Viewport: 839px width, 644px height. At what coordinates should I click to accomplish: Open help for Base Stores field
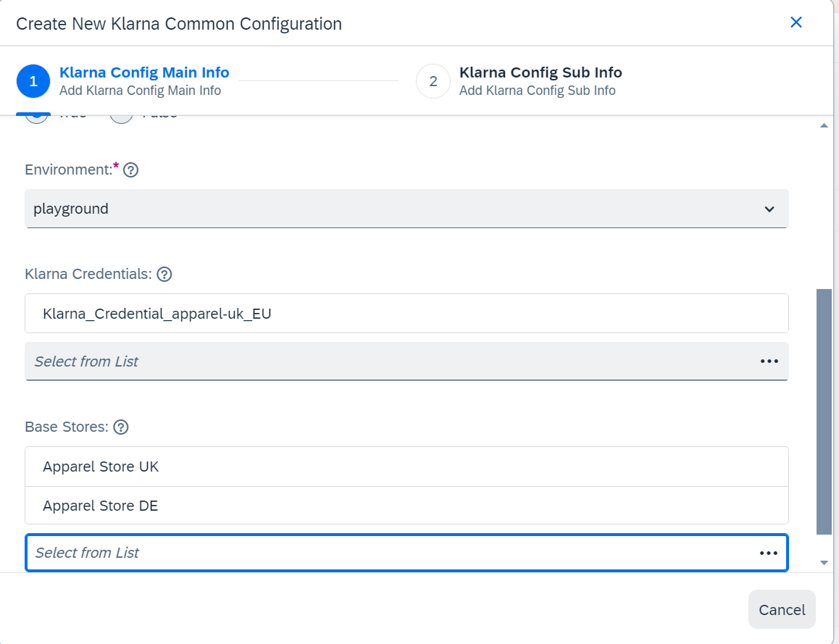121,427
